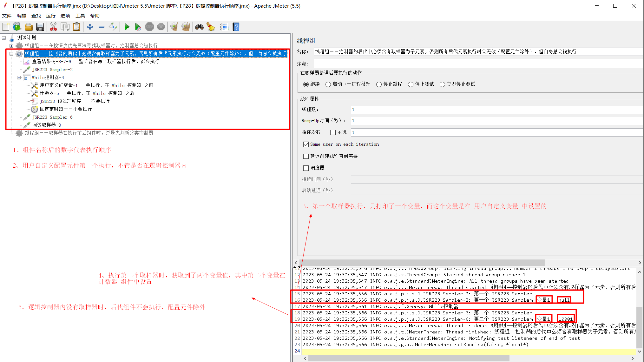Expand all nodes with plus icon
Screen dimensions: 644x362
click(x=90, y=27)
